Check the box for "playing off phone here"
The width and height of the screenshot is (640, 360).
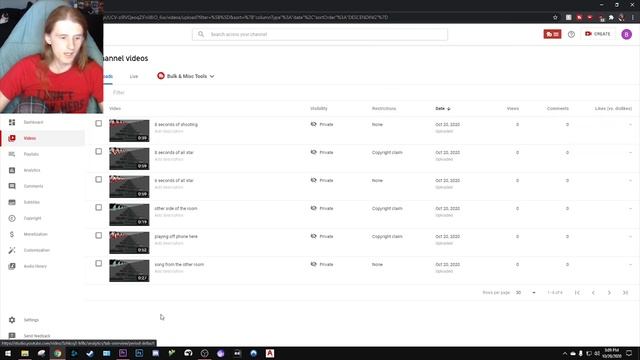coord(98,236)
